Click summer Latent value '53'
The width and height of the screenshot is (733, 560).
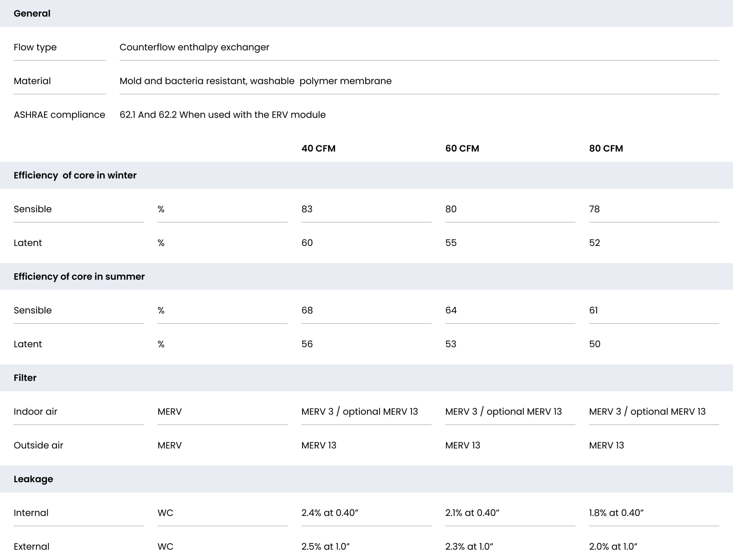point(451,344)
